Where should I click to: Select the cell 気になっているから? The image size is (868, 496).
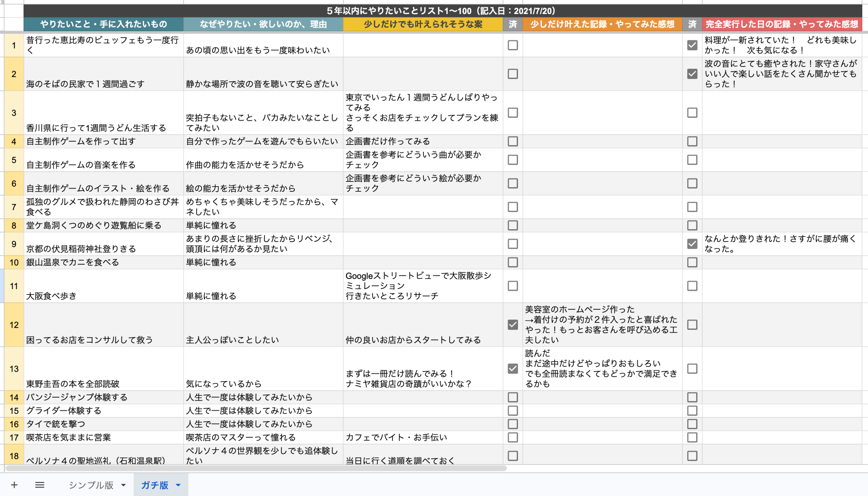tap(263, 368)
